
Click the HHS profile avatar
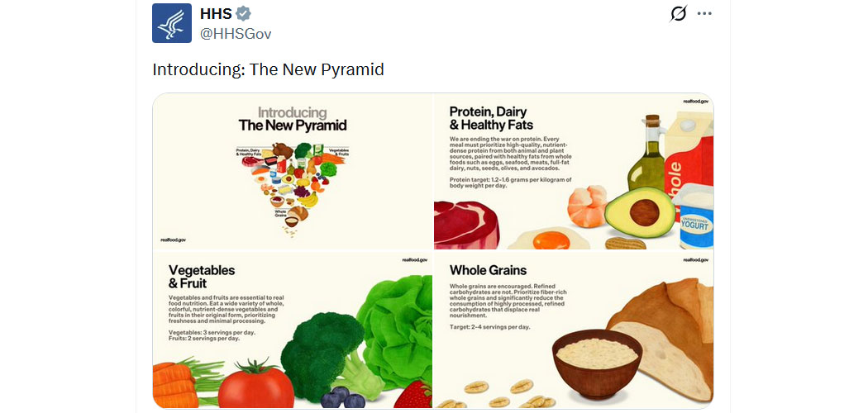tap(172, 23)
